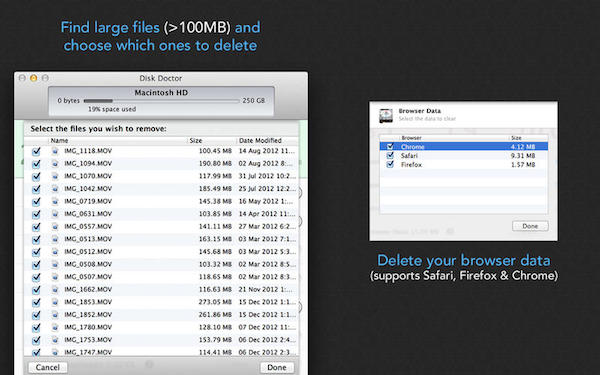The height and width of the screenshot is (375, 600).
Task: Uncheck the Safari checkbox
Action: click(390, 155)
